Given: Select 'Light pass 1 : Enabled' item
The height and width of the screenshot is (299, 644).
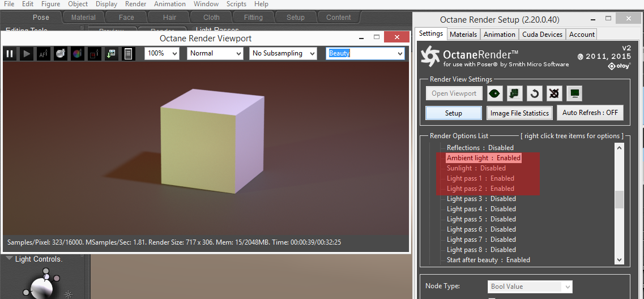Looking at the screenshot, I should click(x=480, y=178).
